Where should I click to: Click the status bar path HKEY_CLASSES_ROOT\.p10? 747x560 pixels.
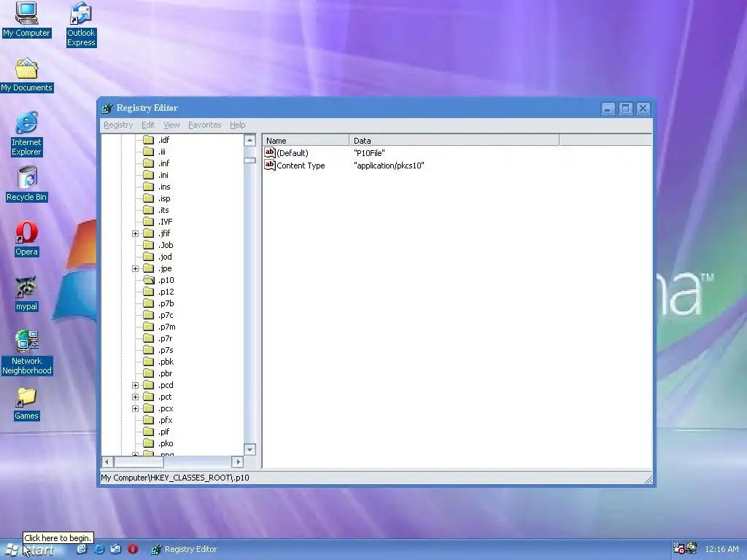[175, 478]
